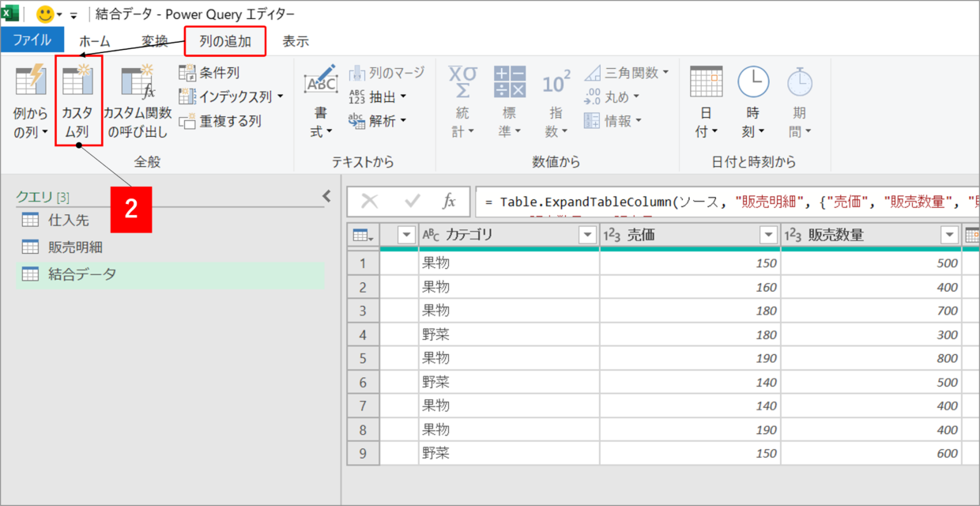Screen dimensions: 980x506
Task: Switch to the ホーム tab
Action: [95, 41]
